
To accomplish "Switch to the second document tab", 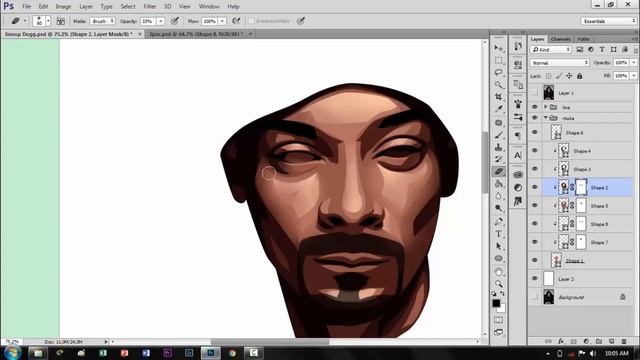I will click(197, 34).
